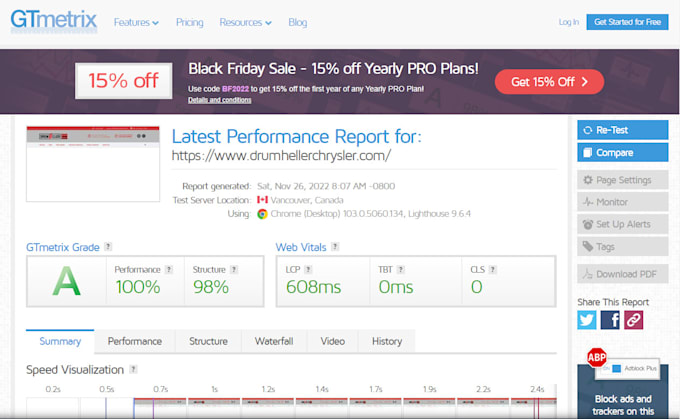Click the help icon next to Structure score
The image size is (680, 419).
[234, 269]
